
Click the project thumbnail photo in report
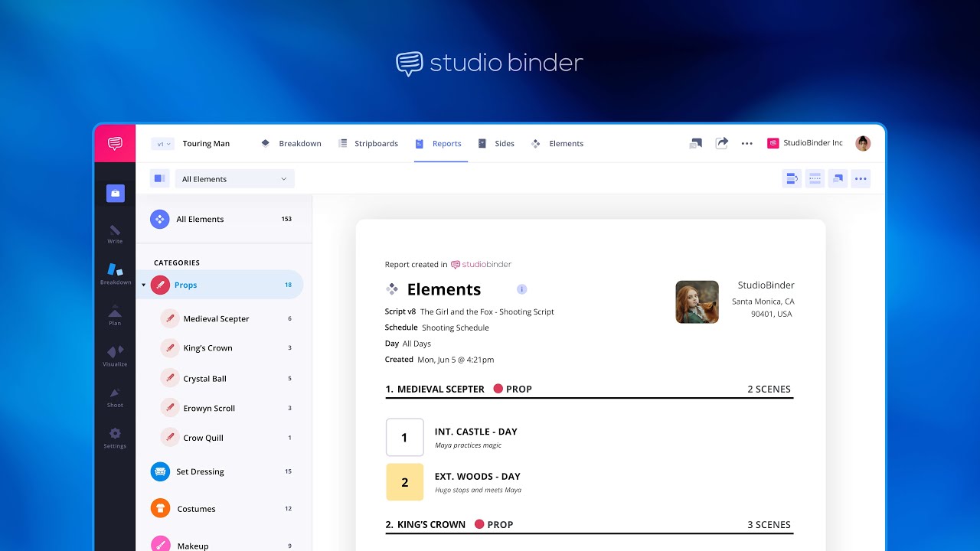pyautogui.click(x=697, y=302)
